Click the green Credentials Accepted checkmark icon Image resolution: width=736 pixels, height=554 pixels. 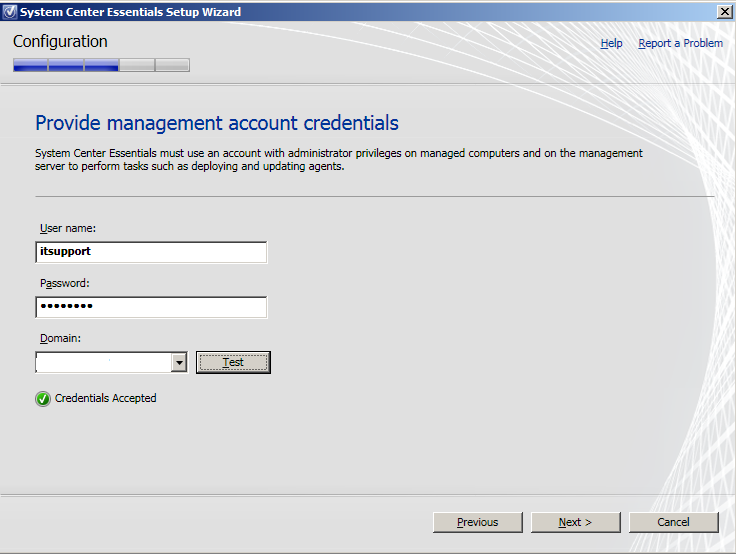point(43,399)
